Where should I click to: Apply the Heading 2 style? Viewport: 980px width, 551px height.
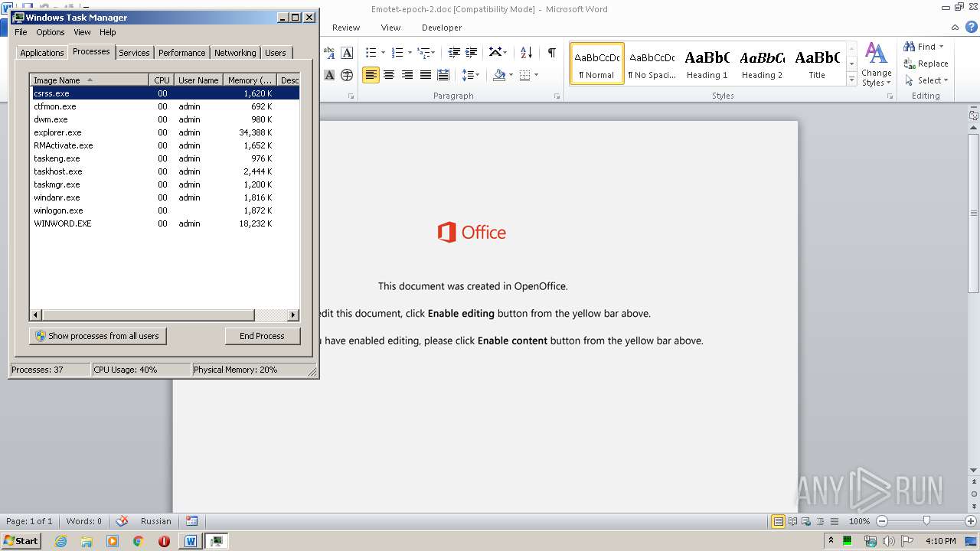[762, 64]
